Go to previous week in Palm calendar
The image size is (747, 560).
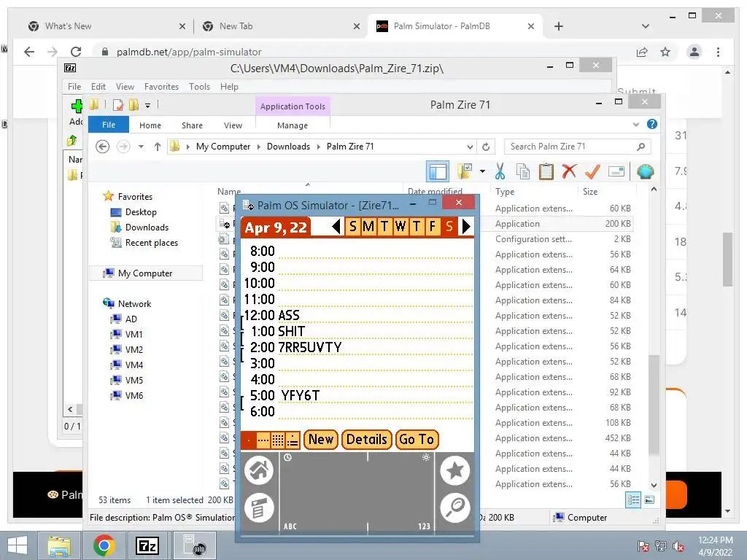(336, 226)
